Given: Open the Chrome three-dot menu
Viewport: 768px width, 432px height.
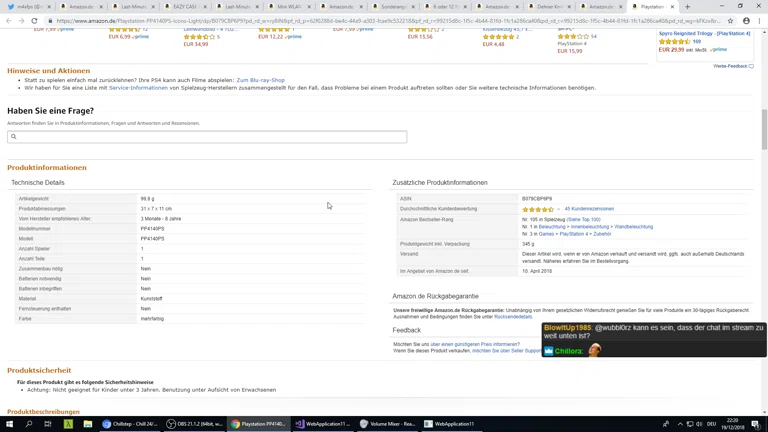Looking at the screenshot, I should click(x=759, y=20).
